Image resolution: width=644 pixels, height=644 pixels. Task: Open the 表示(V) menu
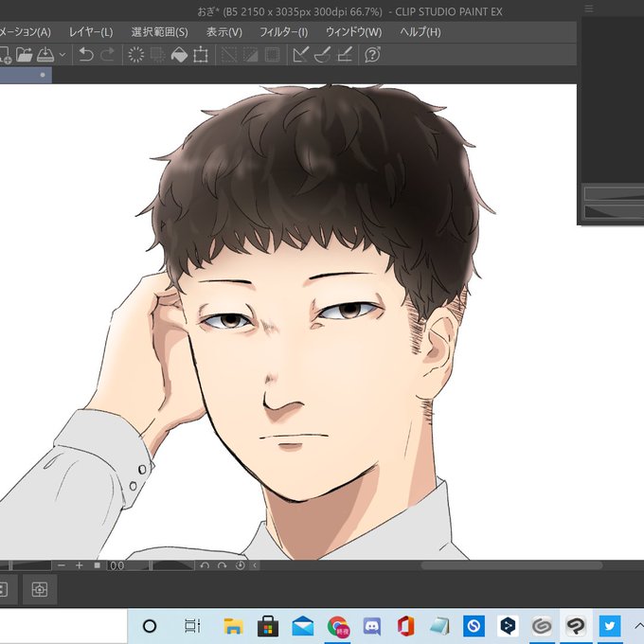click(224, 32)
